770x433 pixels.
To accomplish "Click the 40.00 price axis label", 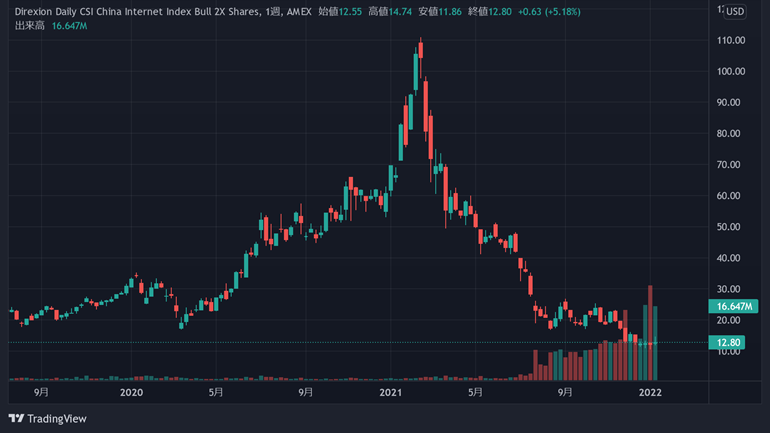I will pyautogui.click(x=728, y=258).
